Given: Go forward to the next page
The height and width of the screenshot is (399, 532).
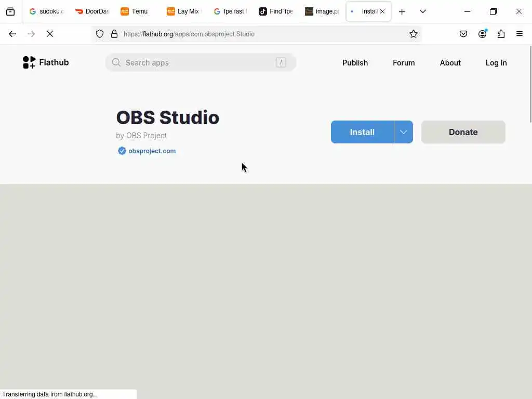Looking at the screenshot, I should pos(31,34).
